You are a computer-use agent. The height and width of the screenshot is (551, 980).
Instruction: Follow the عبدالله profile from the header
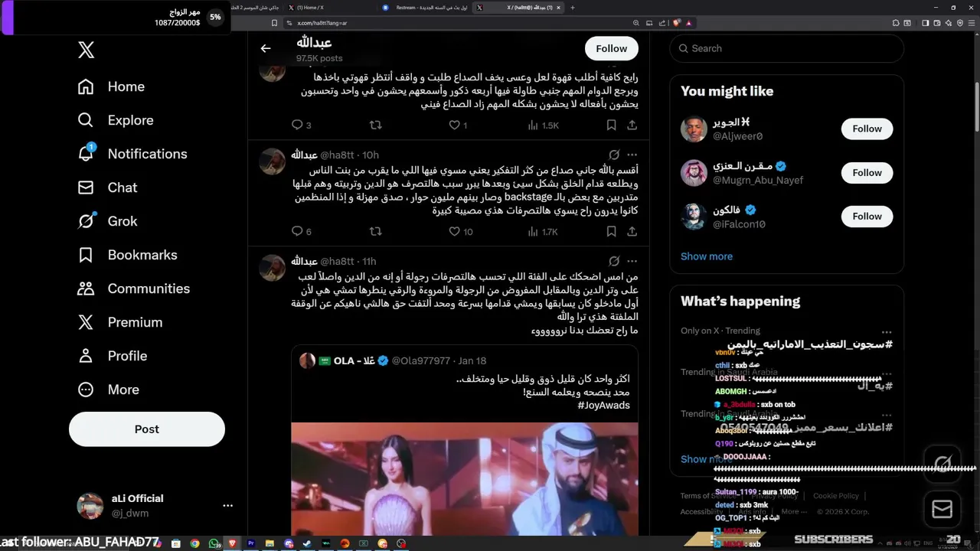coord(611,48)
